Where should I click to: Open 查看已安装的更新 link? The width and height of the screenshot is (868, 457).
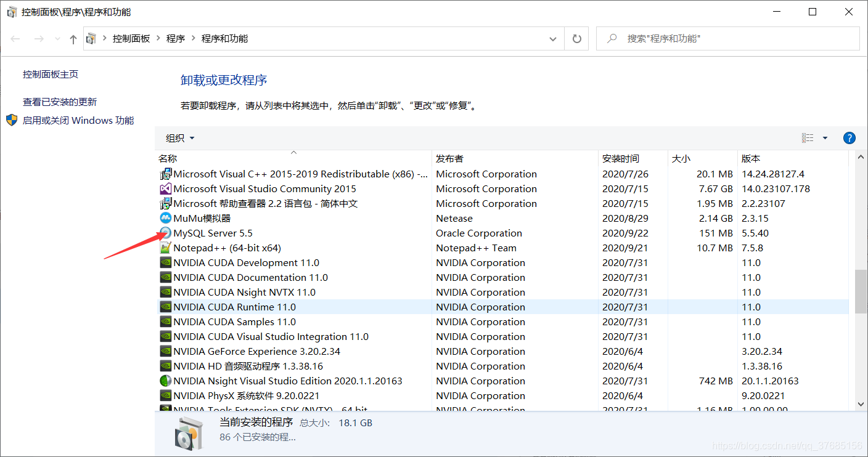click(x=60, y=102)
